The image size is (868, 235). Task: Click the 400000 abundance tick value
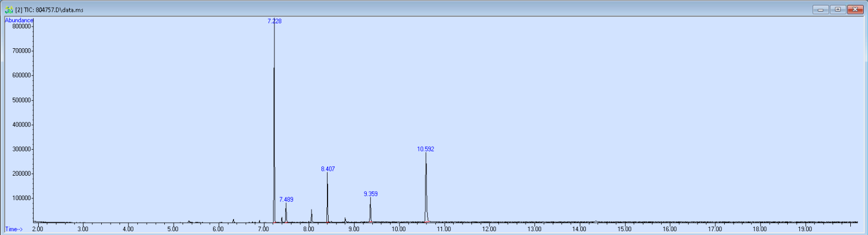(21, 125)
